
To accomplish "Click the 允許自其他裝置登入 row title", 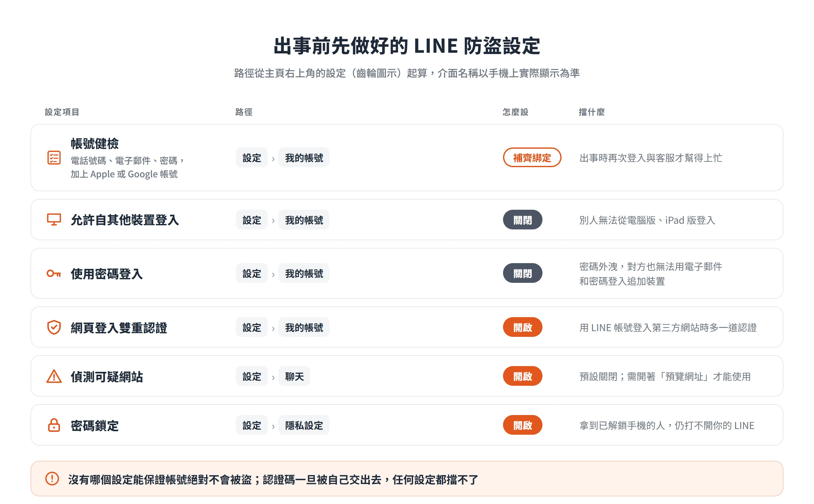I will coord(125,220).
